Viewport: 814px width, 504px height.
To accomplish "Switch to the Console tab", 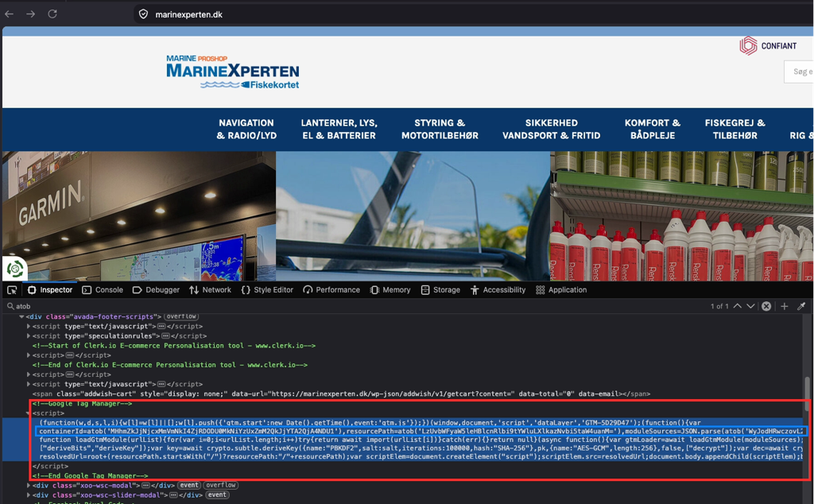I will click(103, 290).
